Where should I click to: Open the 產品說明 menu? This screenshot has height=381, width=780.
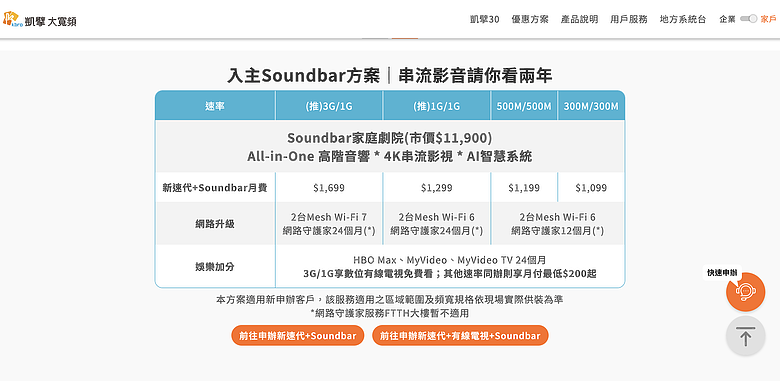tap(579, 19)
